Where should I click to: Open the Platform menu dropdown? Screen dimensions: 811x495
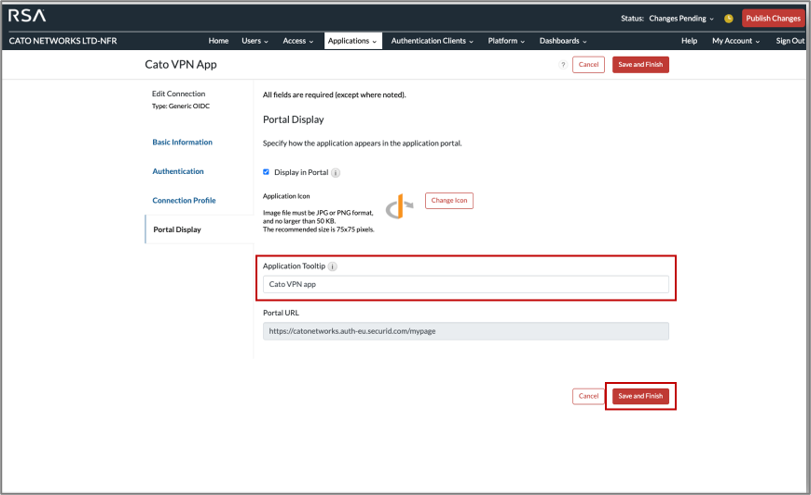coord(506,41)
